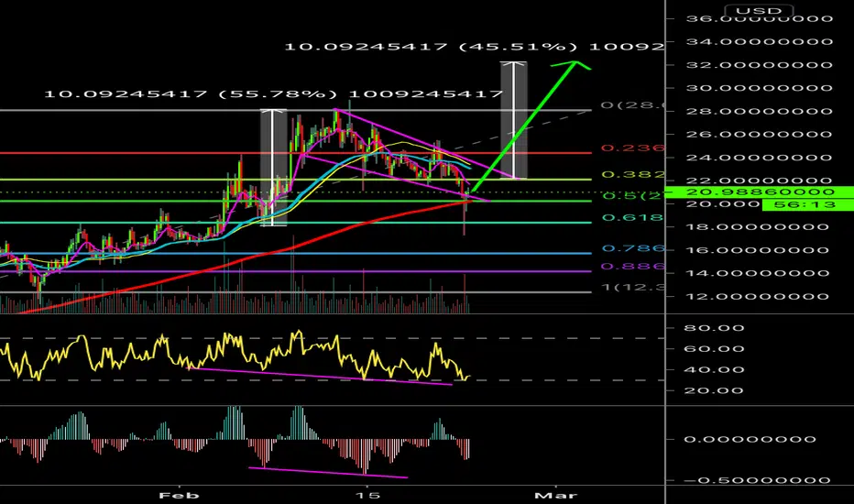This screenshot has width=854, height=504.
Task: Click the MACD 0.00000000 scale label
Action: point(750,439)
